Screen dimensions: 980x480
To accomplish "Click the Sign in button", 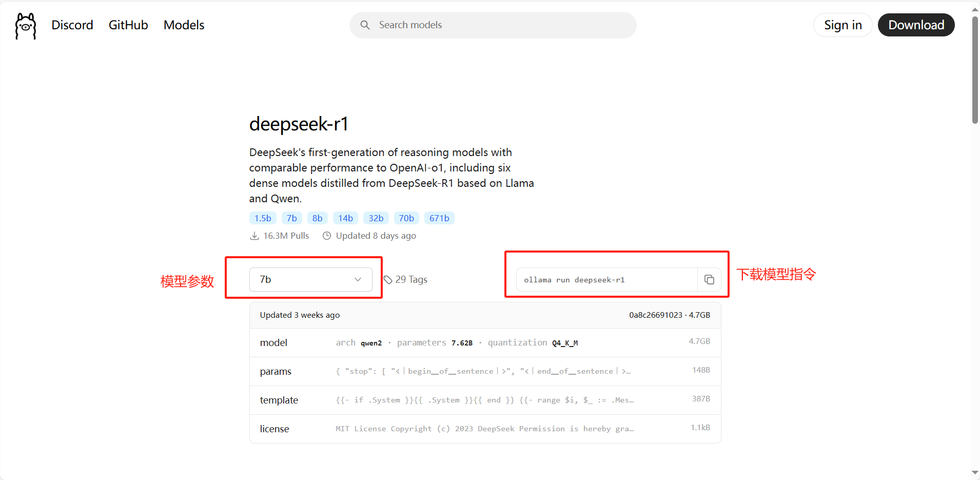I will [x=843, y=25].
